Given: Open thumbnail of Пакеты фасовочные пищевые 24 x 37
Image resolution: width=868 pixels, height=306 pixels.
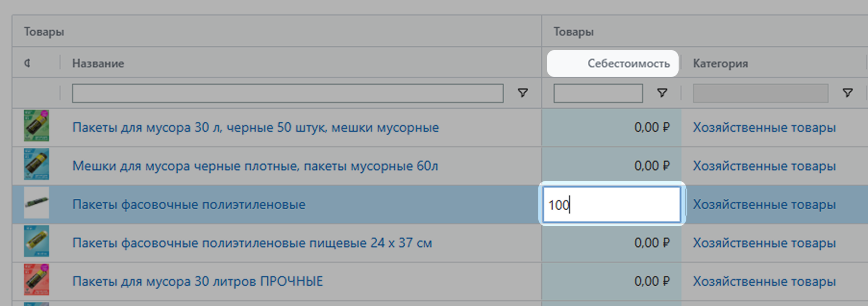Looking at the screenshot, I should point(37,242).
